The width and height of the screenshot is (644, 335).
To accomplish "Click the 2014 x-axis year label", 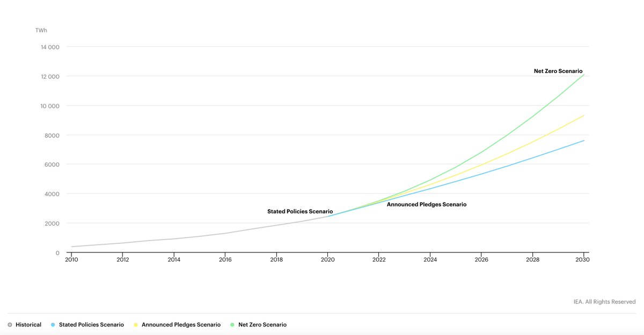I will click(174, 259).
